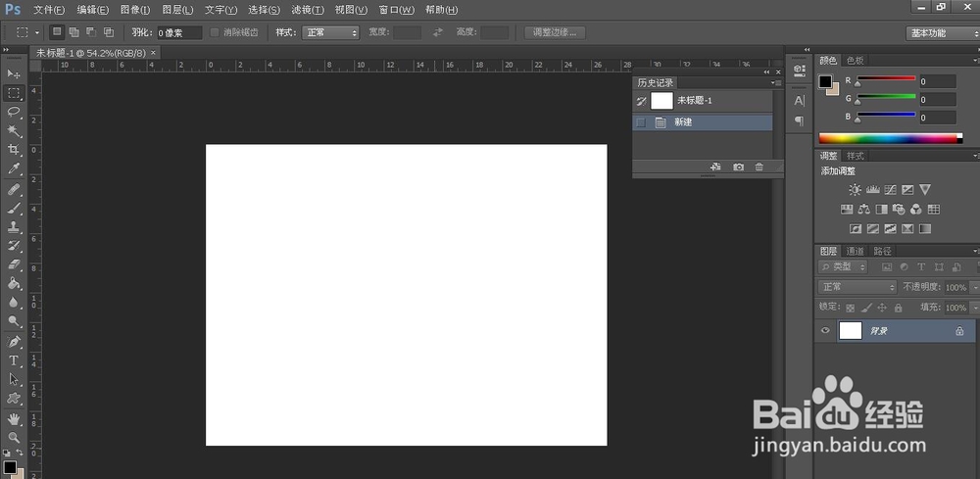Open the 样式 style dropdown
The image size is (980, 479).
point(330,32)
